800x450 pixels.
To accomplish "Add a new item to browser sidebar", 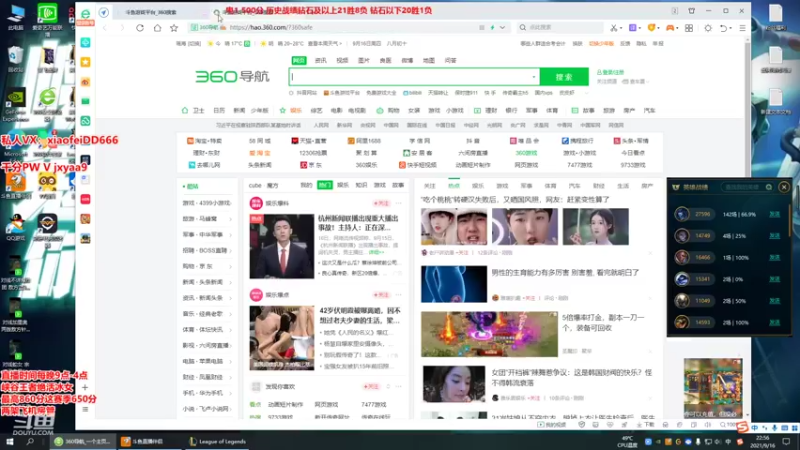I will tap(85, 387).
